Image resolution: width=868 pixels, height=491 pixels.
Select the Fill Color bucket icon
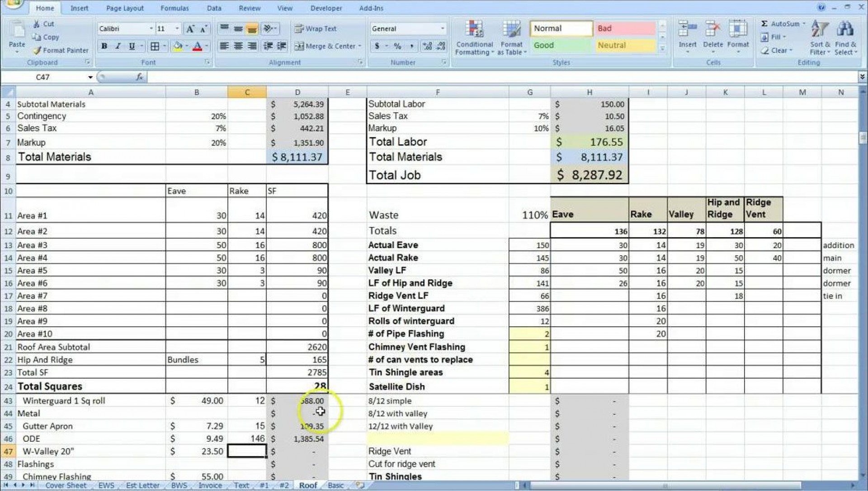[179, 47]
